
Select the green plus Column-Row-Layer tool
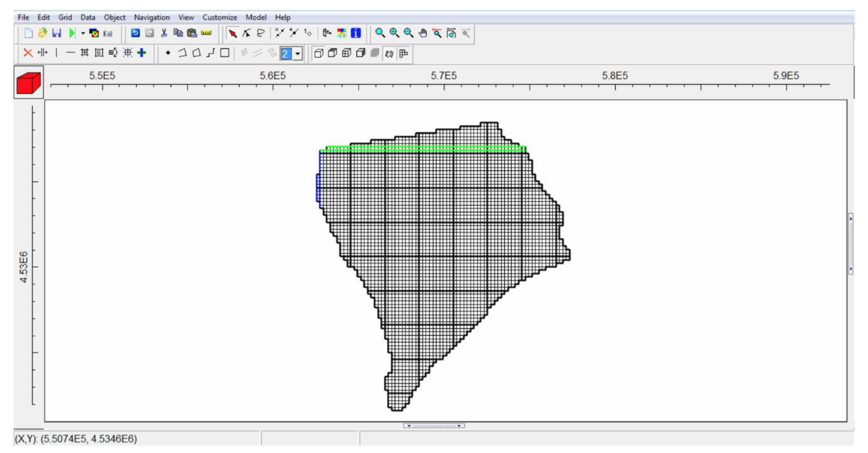pos(142,53)
